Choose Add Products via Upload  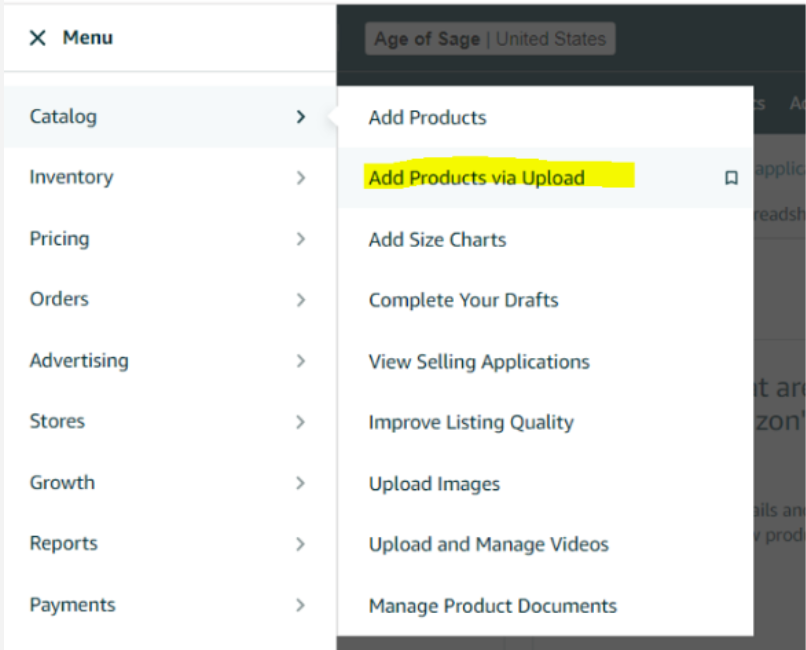pos(476,178)
